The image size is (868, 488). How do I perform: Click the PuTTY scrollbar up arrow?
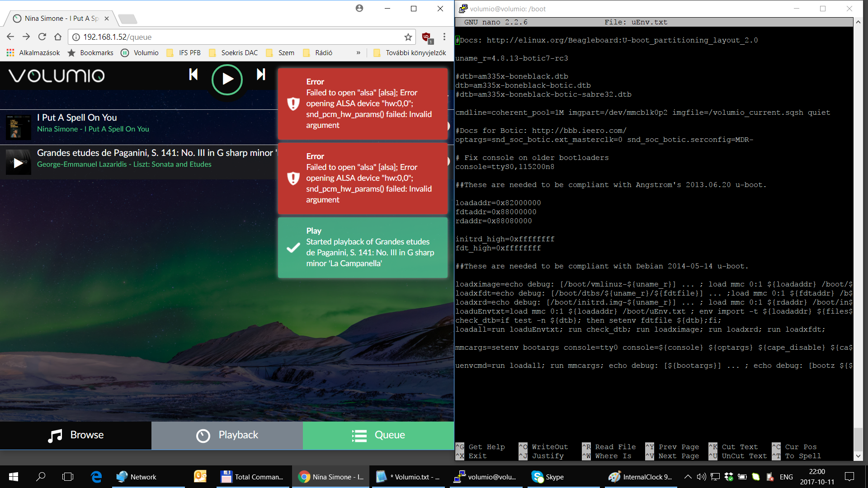click(858, 22)
